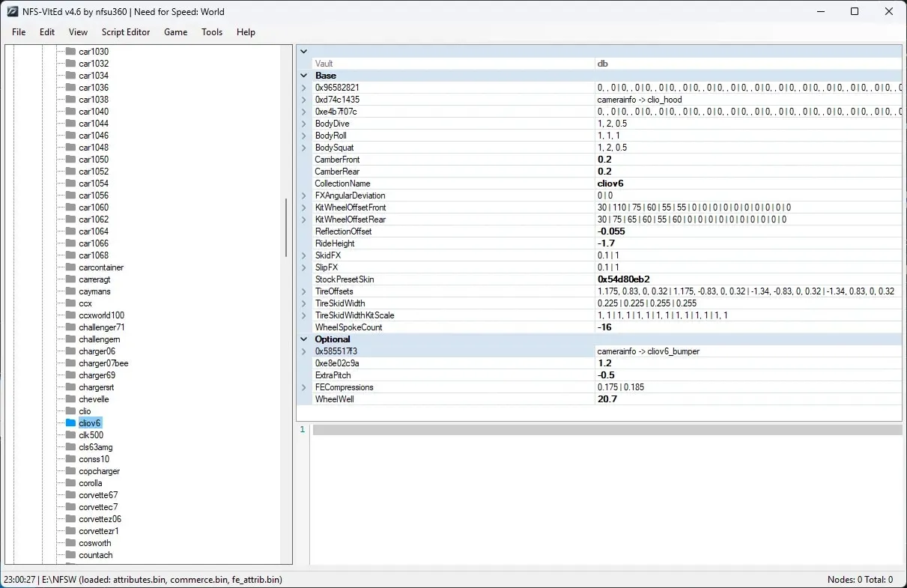Click the carcontainer folder icon
This screenshot has width=907, height=588.
tap(71, 267)
